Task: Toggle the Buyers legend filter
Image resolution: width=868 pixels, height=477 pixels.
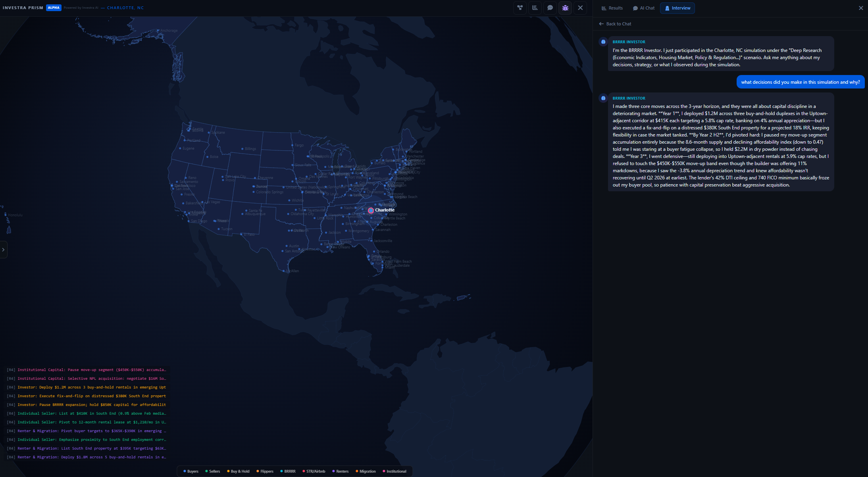Action: (x=191, y=471)
